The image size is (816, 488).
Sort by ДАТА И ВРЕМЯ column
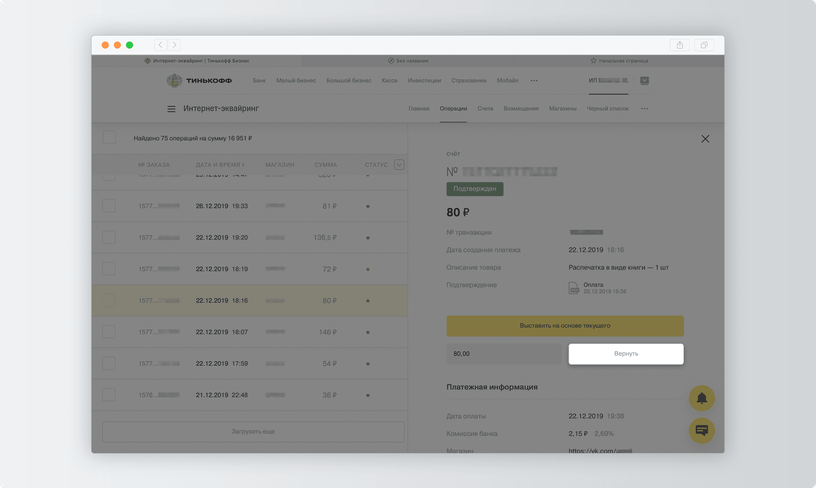(220, 165)
